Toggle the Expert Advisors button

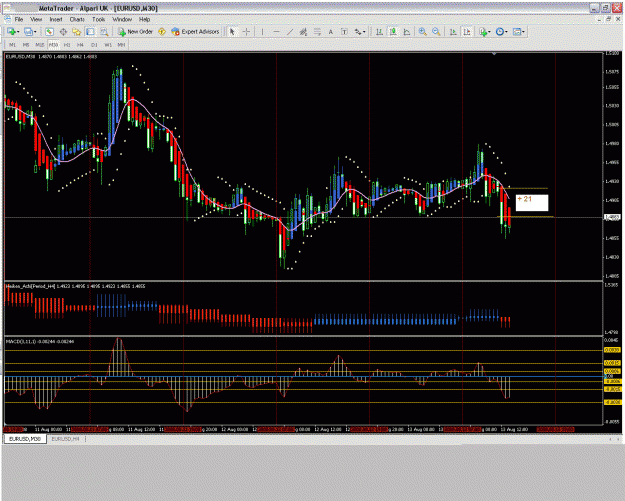click(x=195, y=31)
